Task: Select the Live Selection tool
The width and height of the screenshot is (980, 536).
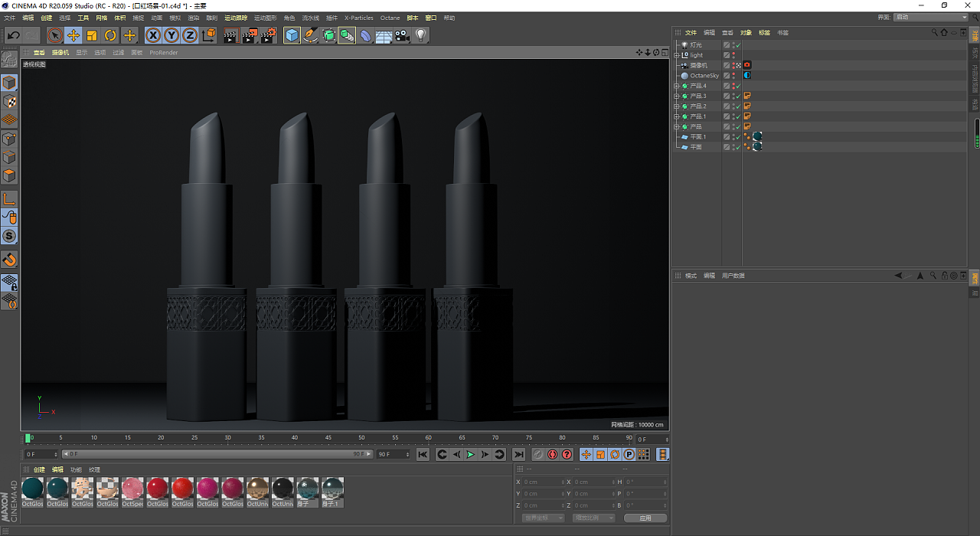Action: click(55, 35)
